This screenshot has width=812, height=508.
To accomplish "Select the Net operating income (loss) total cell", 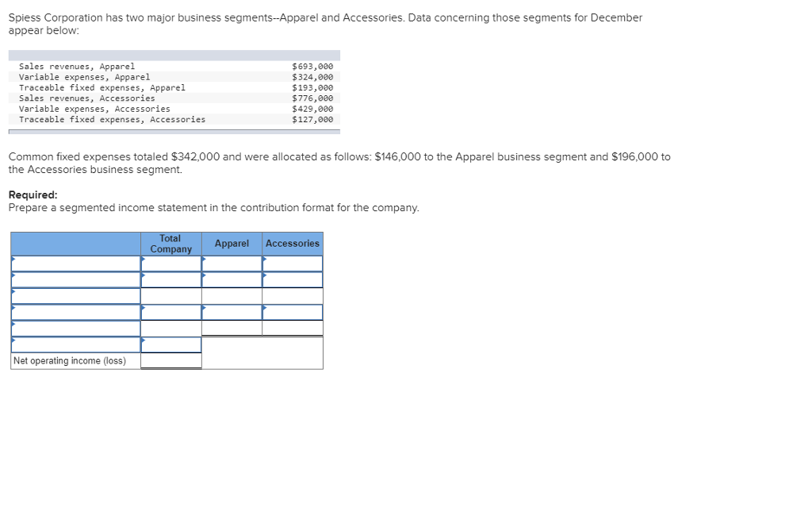I will (x=171, y=360).
